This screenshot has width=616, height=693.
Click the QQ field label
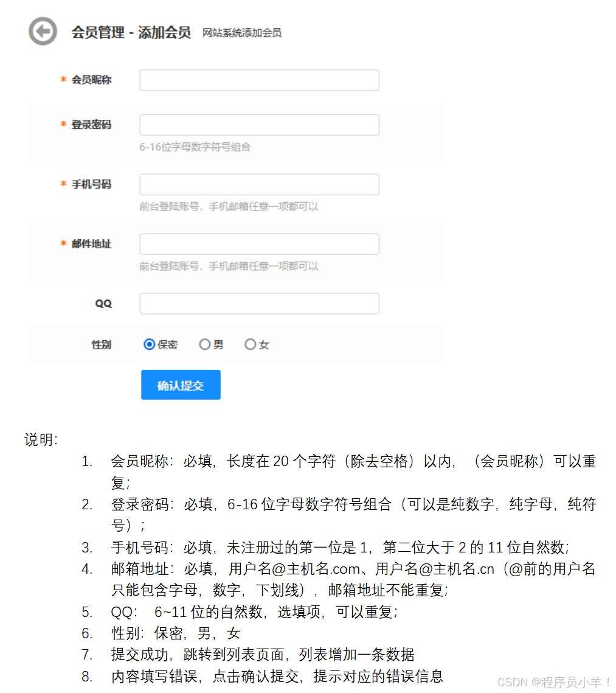[103, 304]
